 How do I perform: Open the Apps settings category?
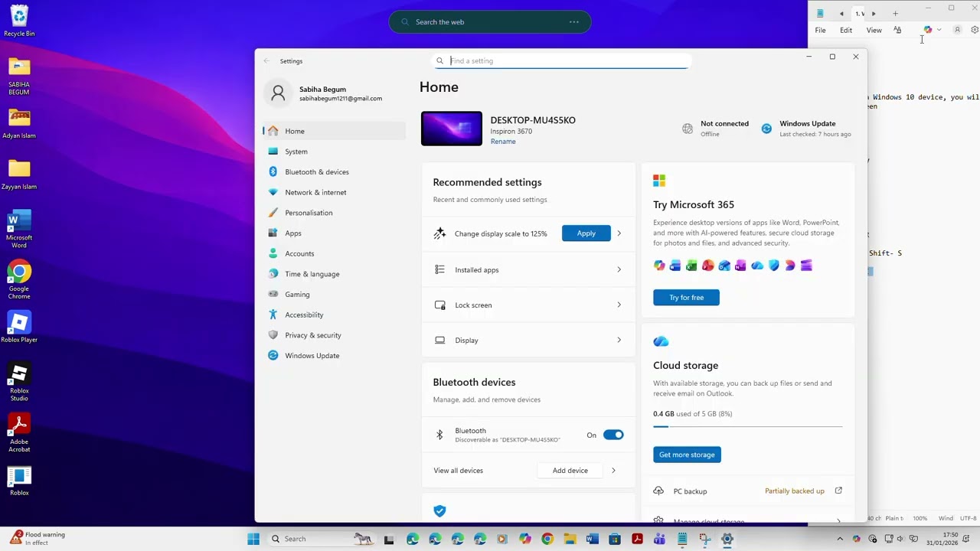coord(334,233)
